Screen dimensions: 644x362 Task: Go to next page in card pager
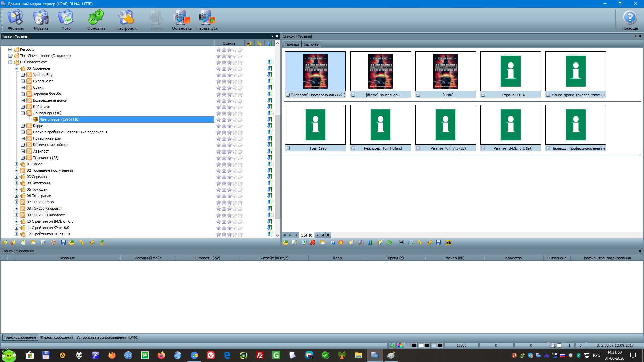click(317, 235)
